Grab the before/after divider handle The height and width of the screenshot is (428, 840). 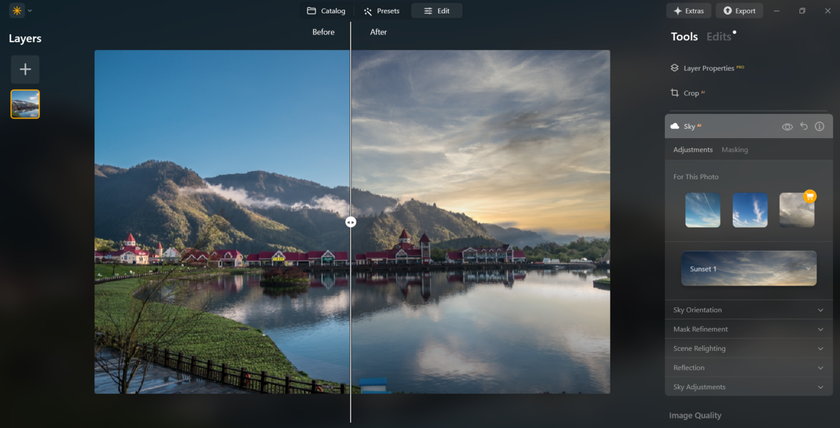pos(351,222)
